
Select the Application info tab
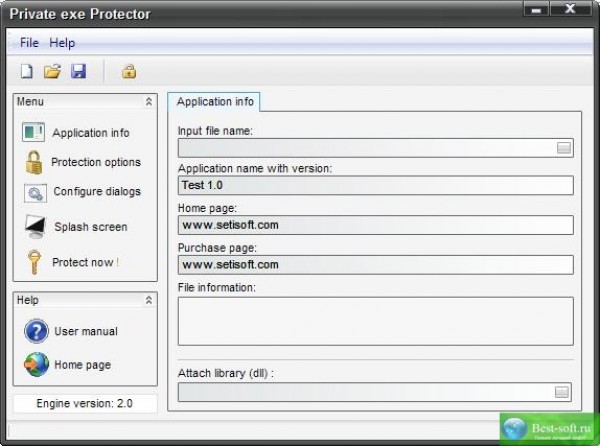214,102
